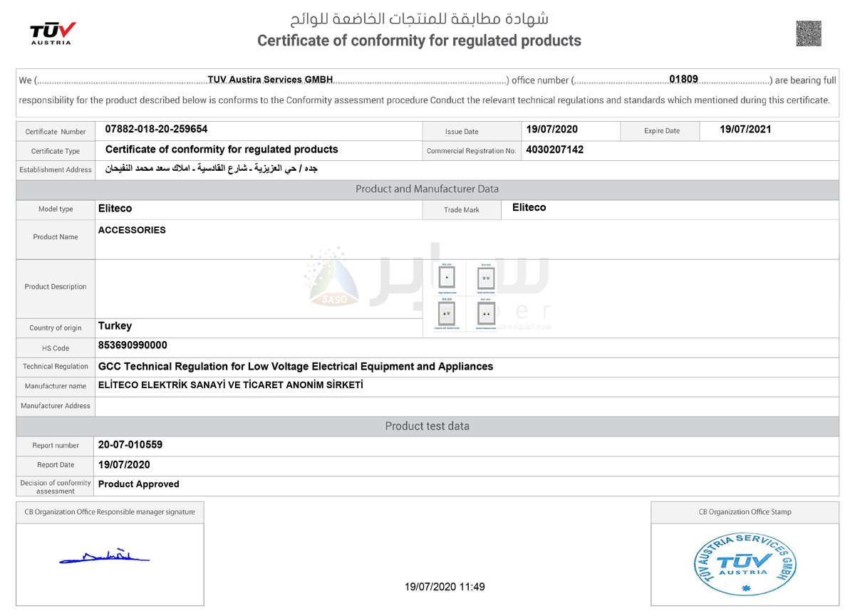Click the office number "01809"
855x616 pixels.
(x=683, y=79)
